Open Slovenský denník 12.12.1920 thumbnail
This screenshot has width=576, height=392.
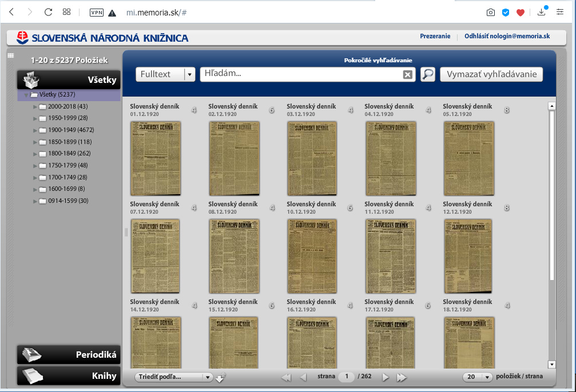[x=468, y=256]
